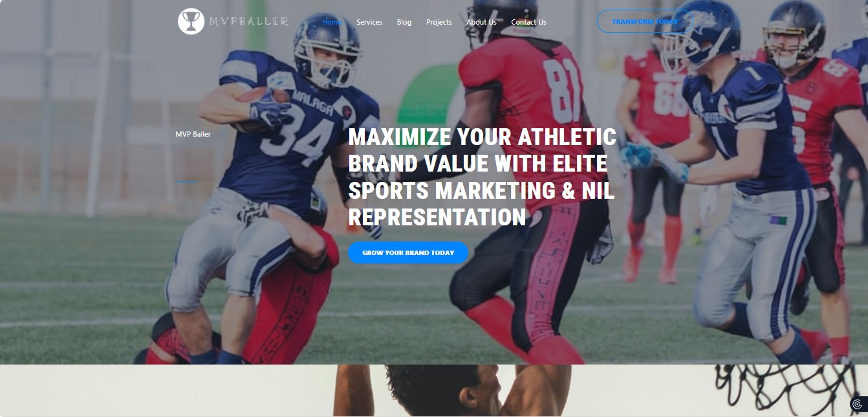The height and width of the screenshot is (417, 868).
Task: Click the hero headline about NIL representation
Action: 482,177
